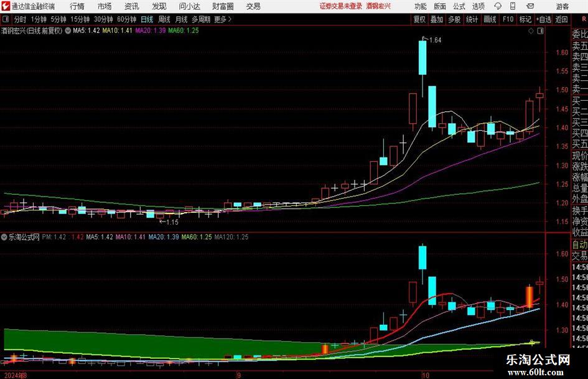Switch to 5分钟 period
The height and width of the screenshot is (379, 588).
58,19
